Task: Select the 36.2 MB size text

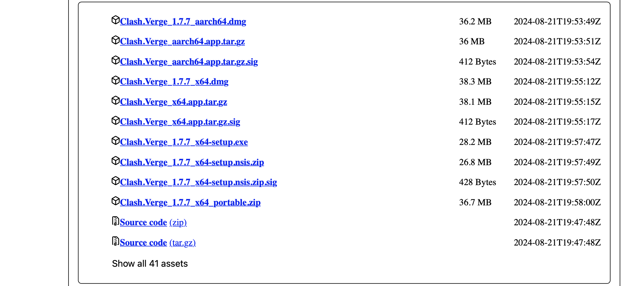Action: click(x=475, y=22)
